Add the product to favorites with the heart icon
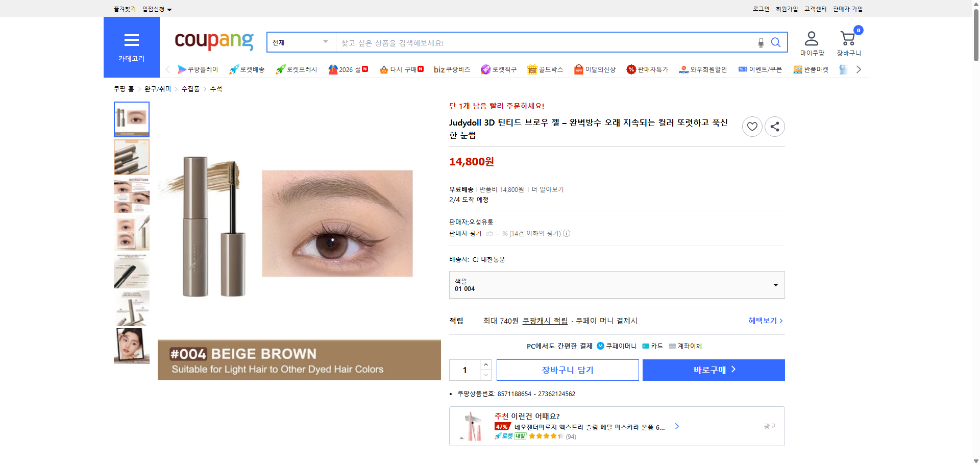The width and height of the screenshot is (980, 465). pyautogui.click(x=752, y=126)
